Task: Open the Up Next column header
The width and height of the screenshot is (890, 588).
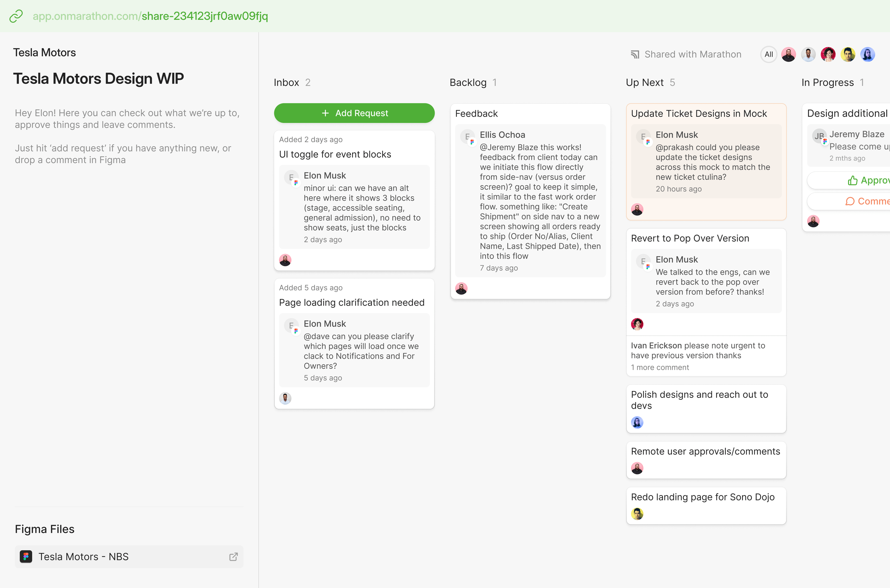Action: pos(645,83)
